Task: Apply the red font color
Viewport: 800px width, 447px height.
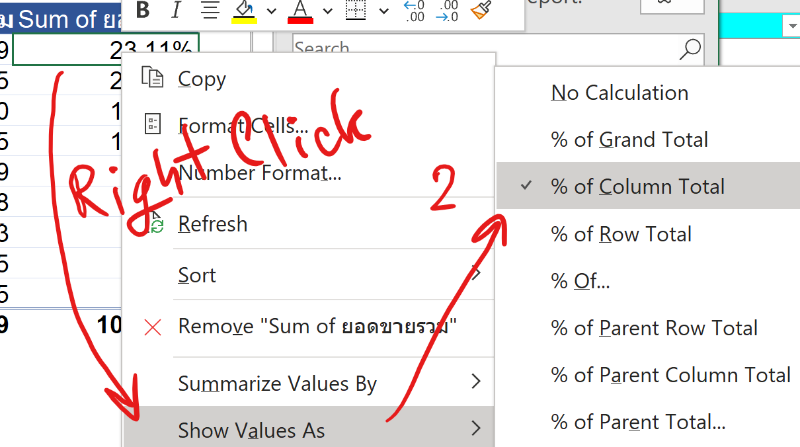Action: (x=299, y=11)
